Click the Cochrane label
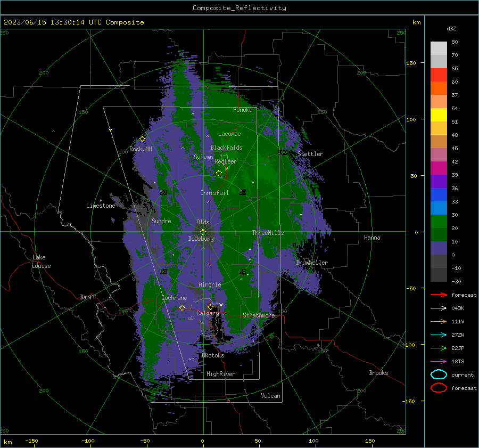The image size is (479, 448). point(174,298)
